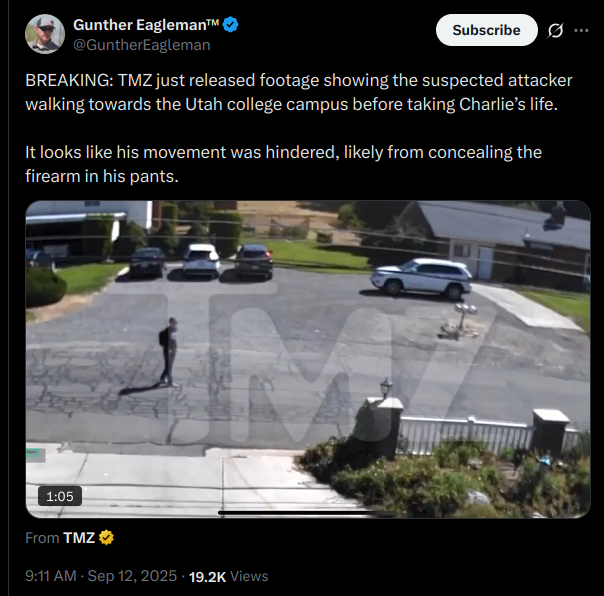
Task: Open the 9:11 AM Sep 12, 2025 timestamp
Action: [x=101, y=576]
